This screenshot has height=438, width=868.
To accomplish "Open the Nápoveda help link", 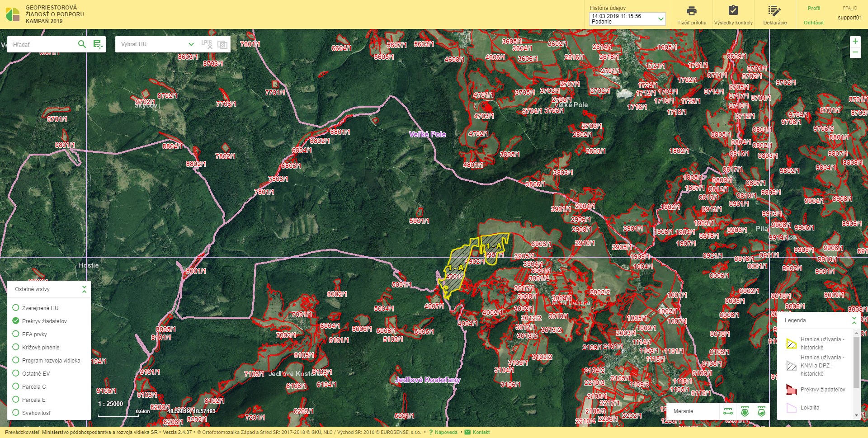I will (x=446, y=432).
